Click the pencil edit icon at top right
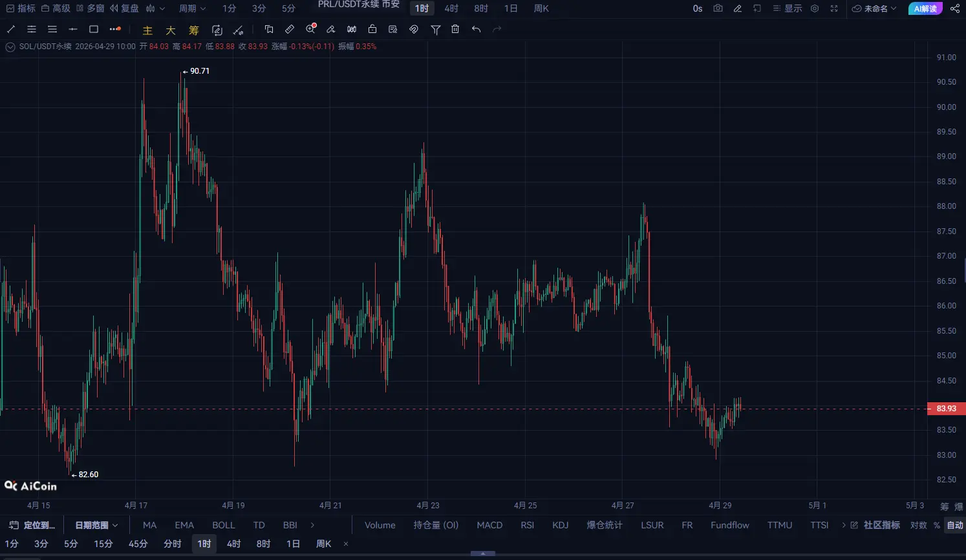This screenshot has height=560, width=966. (x=738, y=8)
